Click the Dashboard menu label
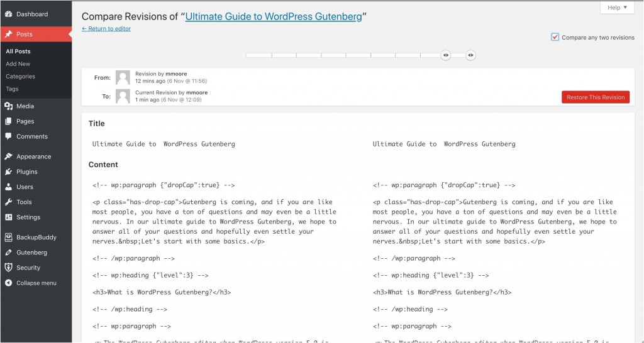 [32, 14]
